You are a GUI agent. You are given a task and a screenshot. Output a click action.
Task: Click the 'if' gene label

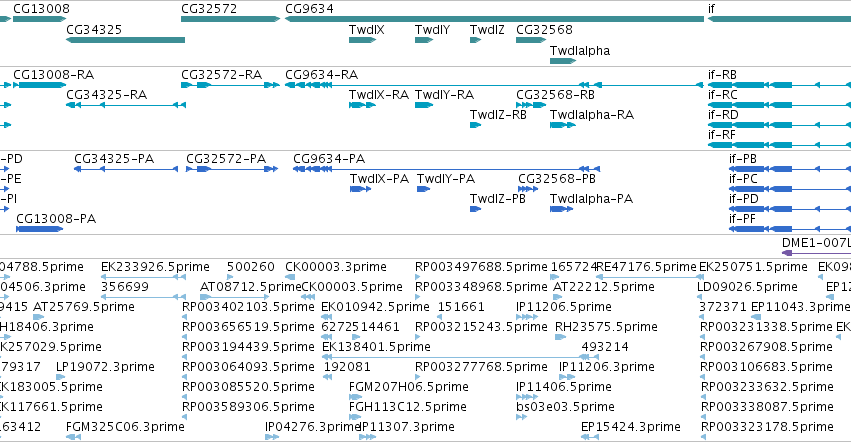point(712,9)
